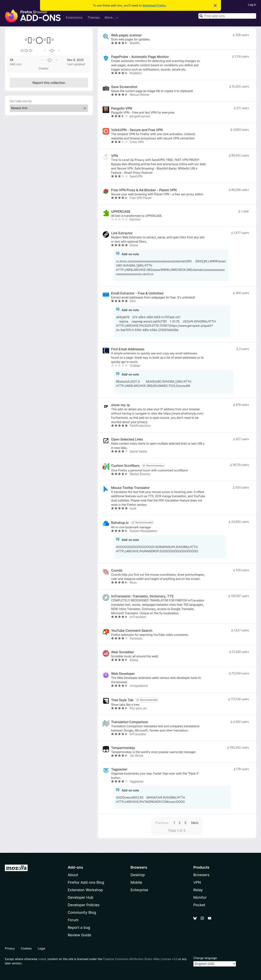
Task: Close the yellow download Firefox banner
Action: click(215, 5)
